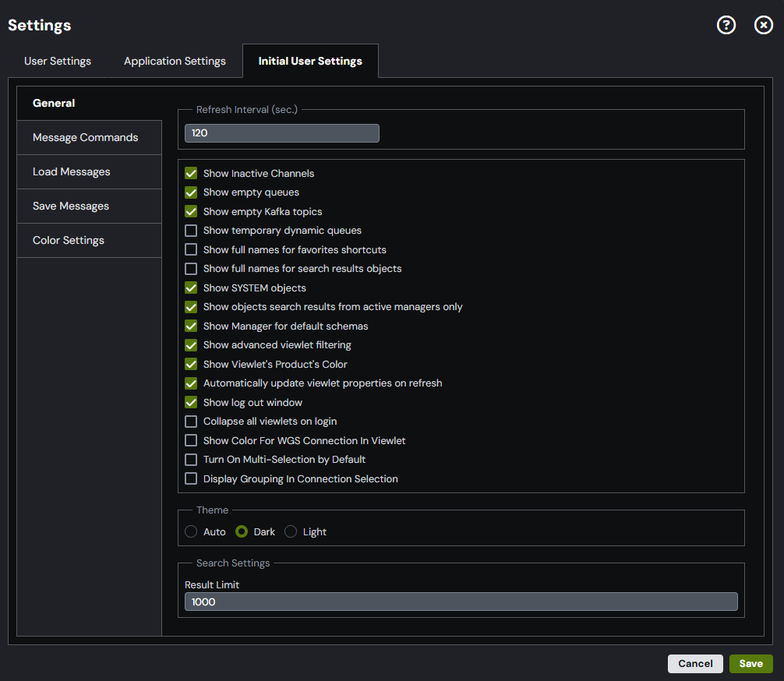The width and height of the screenshot is (784, 681).
Task: Open the Save Messages section
Action: click(90, 206)
